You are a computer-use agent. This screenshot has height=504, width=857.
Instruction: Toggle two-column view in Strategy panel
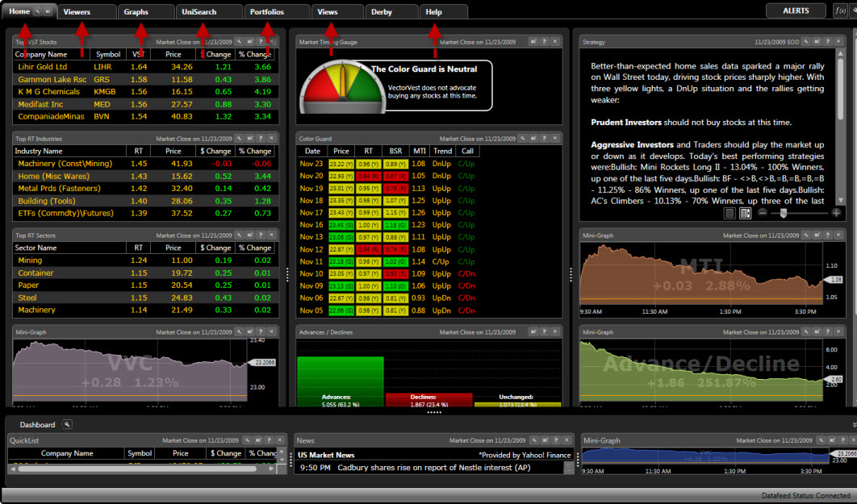(745, 213)
